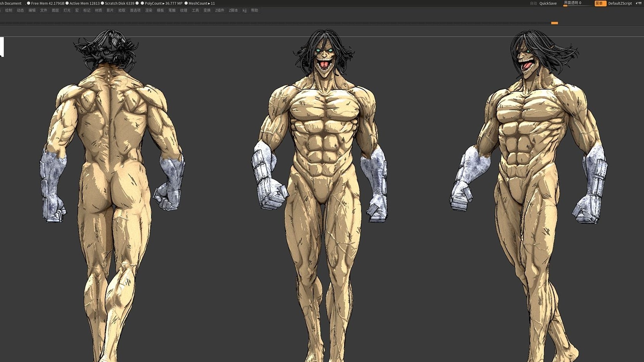644x362 pixels.
Task: Adjust the 界面透明 transparency slider
Action: coord(577,3)
